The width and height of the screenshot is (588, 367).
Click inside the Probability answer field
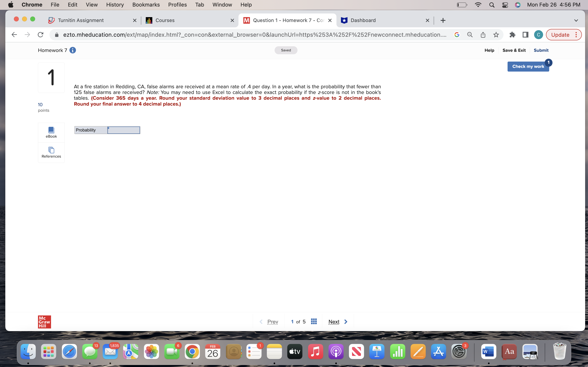124,130
